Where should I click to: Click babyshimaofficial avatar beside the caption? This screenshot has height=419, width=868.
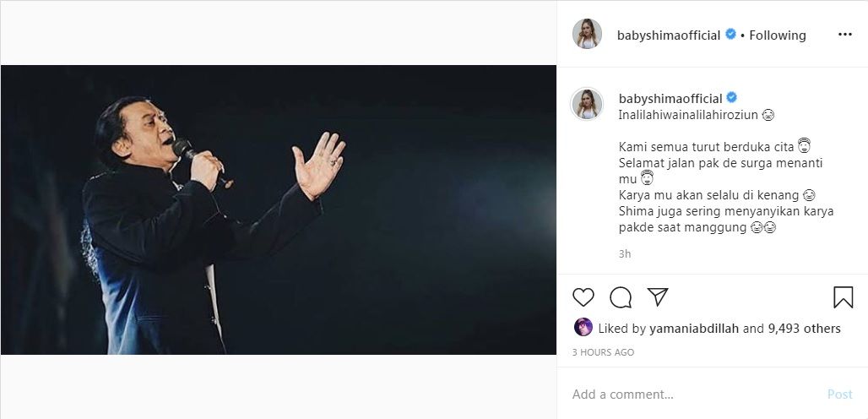(588, 104)
